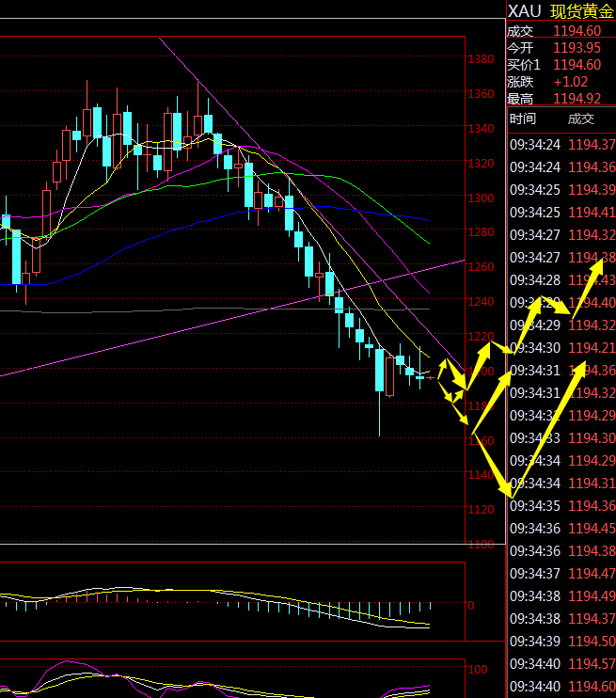Image resolution: width=616 pixels, height=698 pixels.
Task: Select the 09:34:30 tick priced 1194.21
Action: pos(561,348)
